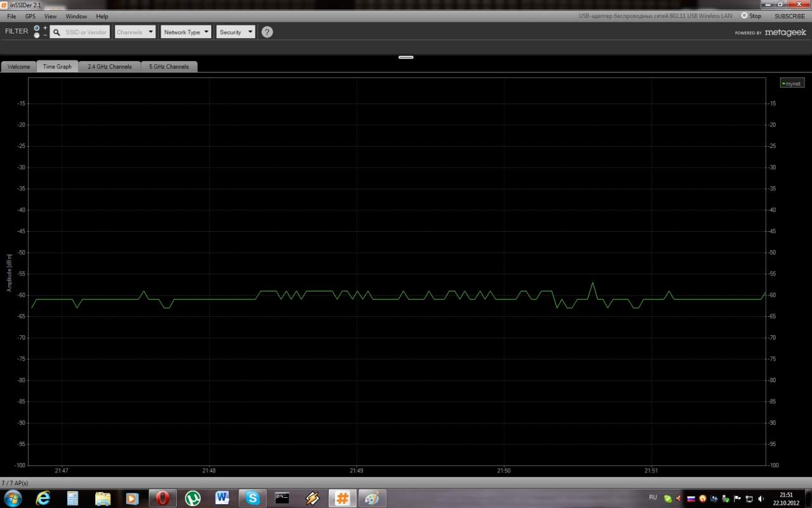Click the panel collapse handle above graph
This screenshot has height=508, width=812.
406,57
